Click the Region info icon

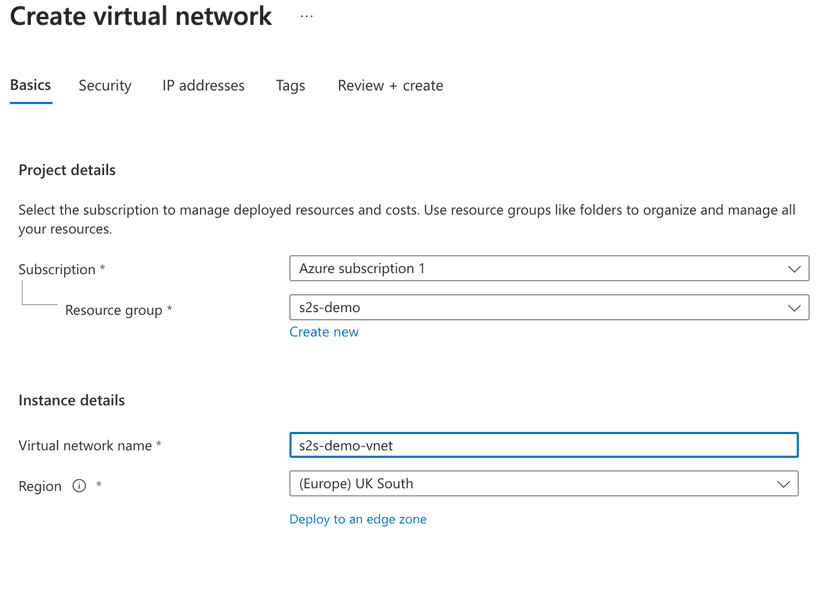click(79, 486)
